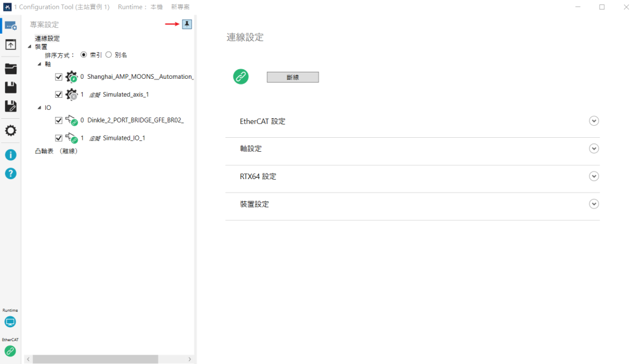The height and width of the screenshot is (364, 636).
Task: Click the Runtime status monitor icon
Action: coord(10,322)
